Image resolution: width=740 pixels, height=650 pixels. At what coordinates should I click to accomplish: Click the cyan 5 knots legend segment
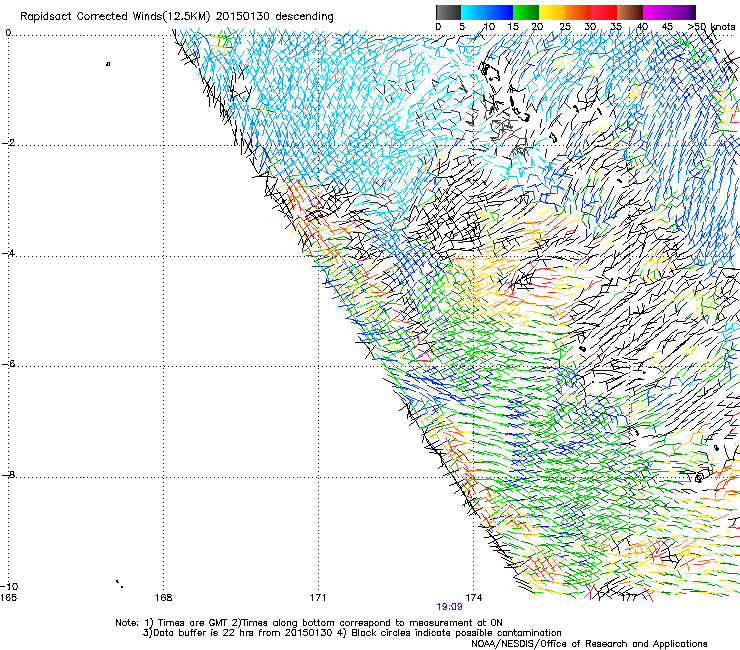474,12
